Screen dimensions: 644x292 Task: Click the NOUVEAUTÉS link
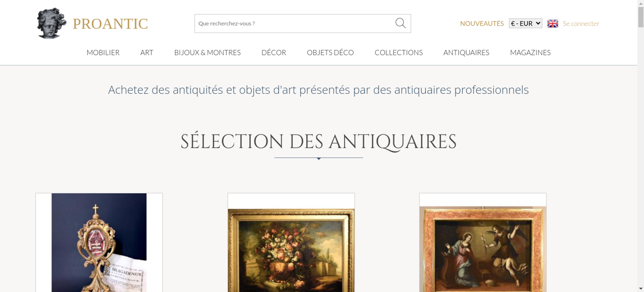pyautogui.click(x=482, y=23)
